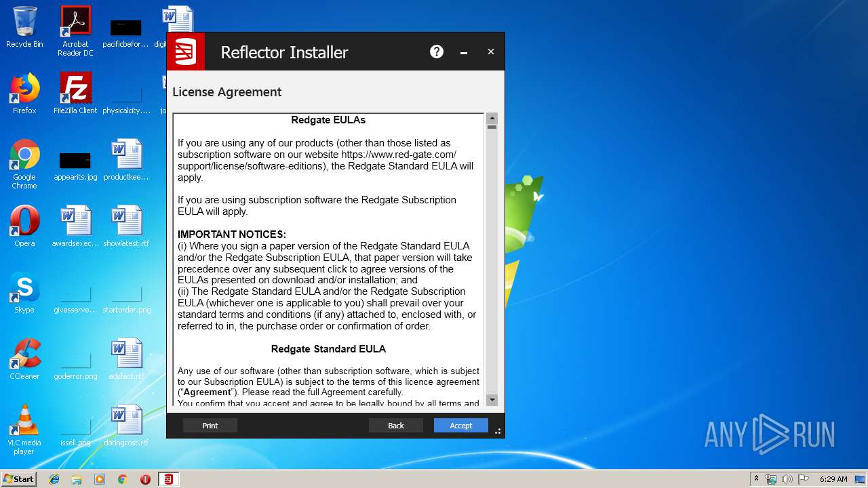
Task: Open the Reflector Installer help icon
Action: point(437,52)
